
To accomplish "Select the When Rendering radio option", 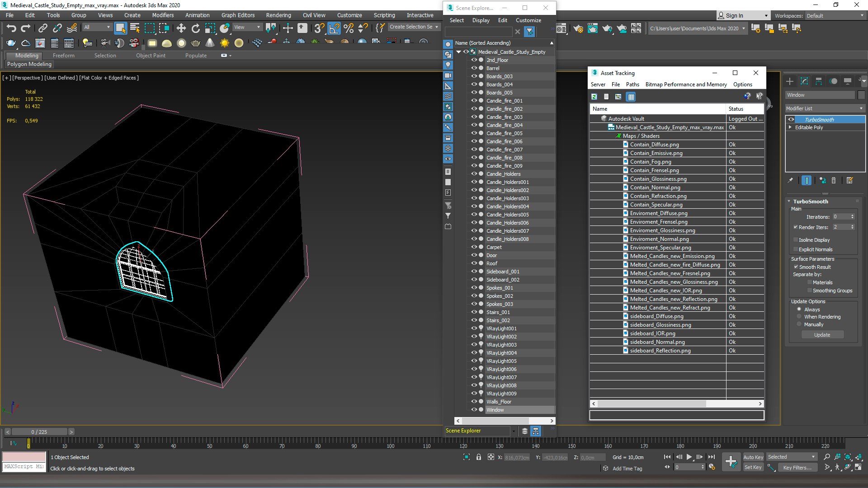I will click(799, 317).
